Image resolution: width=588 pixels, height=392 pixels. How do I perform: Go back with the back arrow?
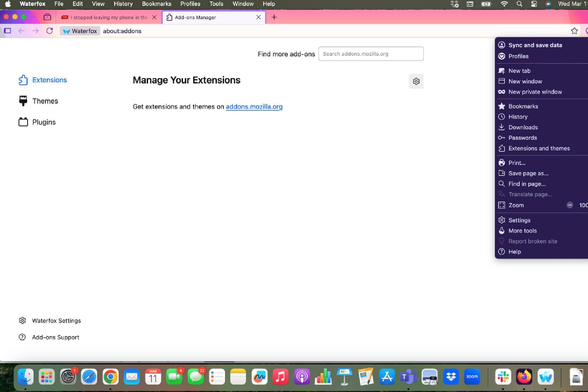pos(22,31)
